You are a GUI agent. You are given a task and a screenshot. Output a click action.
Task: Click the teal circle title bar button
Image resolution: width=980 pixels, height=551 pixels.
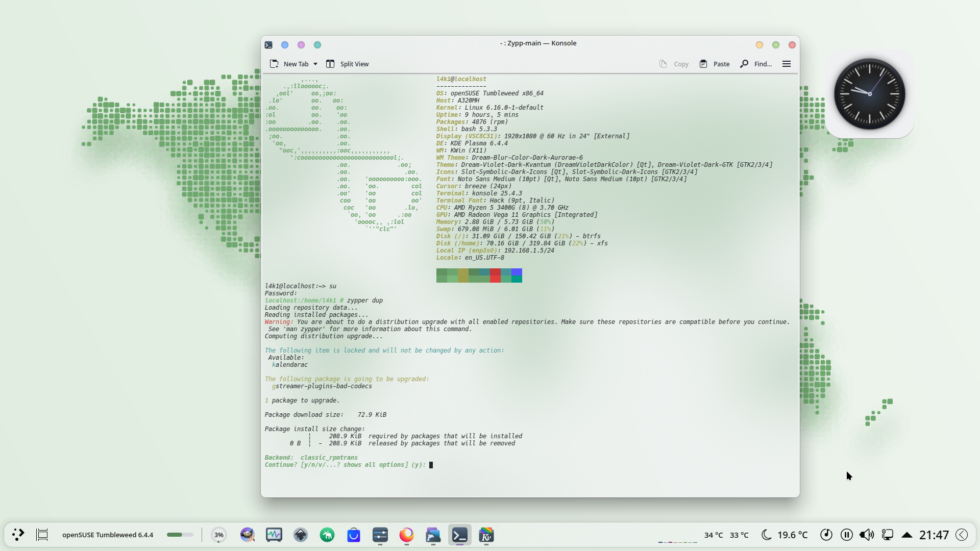[x=317, y=45]
